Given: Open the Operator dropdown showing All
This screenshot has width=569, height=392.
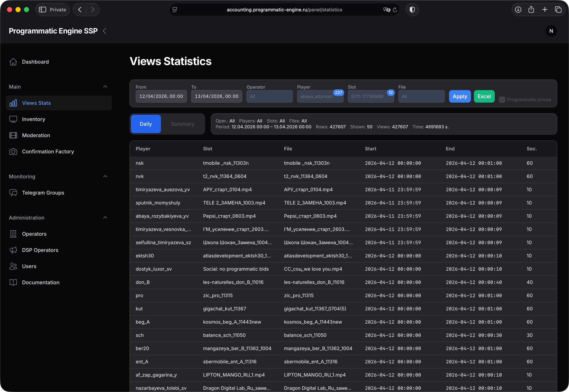Looking at the screenshot, I should 270,96.
